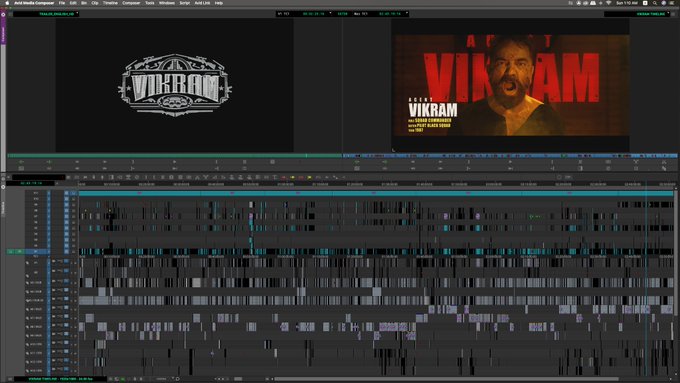The width and height of the screenshot is (680, 383).
Task: Open the VIKRAM TIMELINE sequence name menu
Action: (637, 14)
